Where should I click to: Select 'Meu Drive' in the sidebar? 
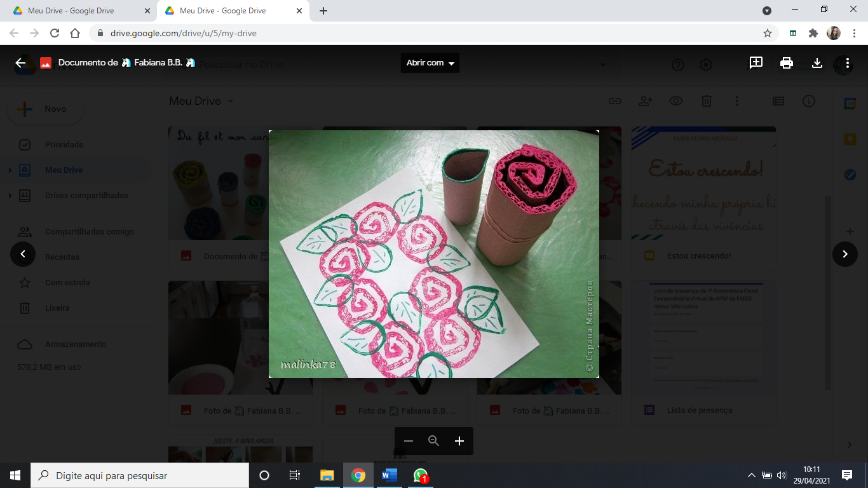click(64, 170)
